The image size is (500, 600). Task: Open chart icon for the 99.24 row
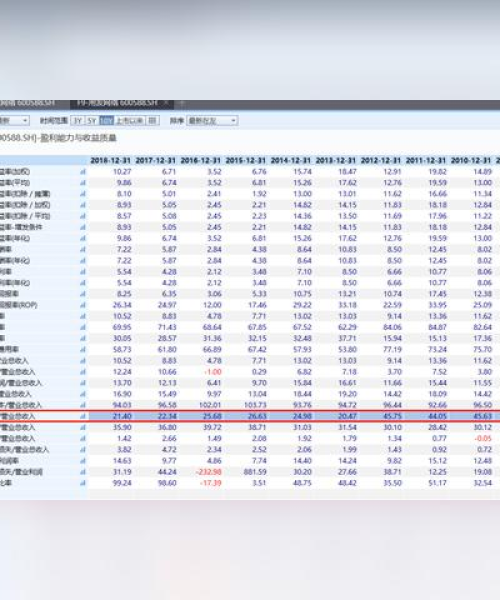click(x=83, y=483)
